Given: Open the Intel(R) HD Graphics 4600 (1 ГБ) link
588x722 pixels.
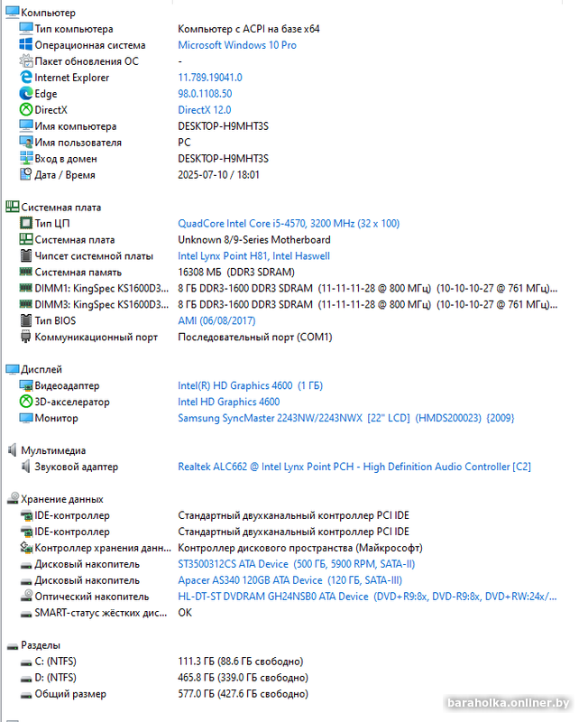Looking at the screenshot, I should pyautogui.click(x=251, y=385).
